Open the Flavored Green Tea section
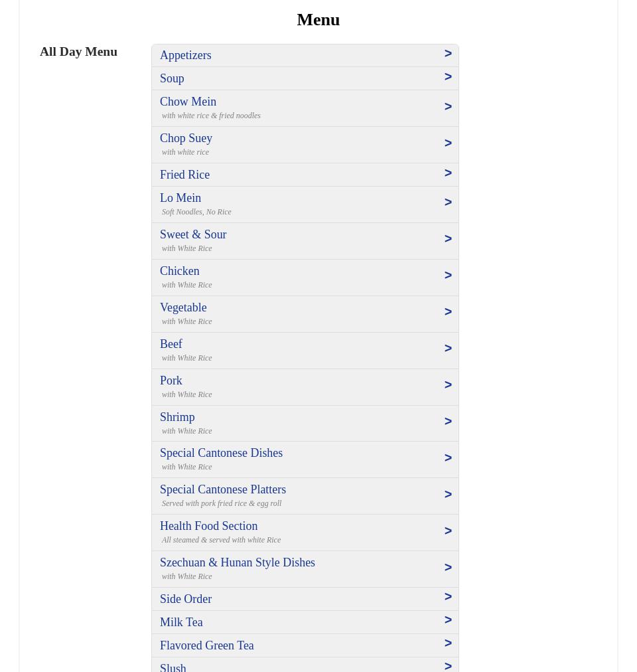Screen dimensions: 637x672 207,645
